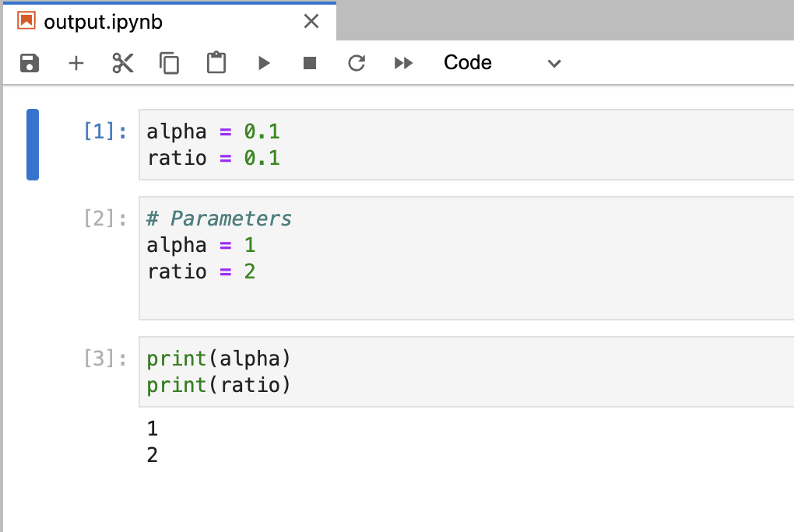794x532 pixels.
Task: Click inside cell 1 on alpha = 0.1
Action: coord(213,131)
